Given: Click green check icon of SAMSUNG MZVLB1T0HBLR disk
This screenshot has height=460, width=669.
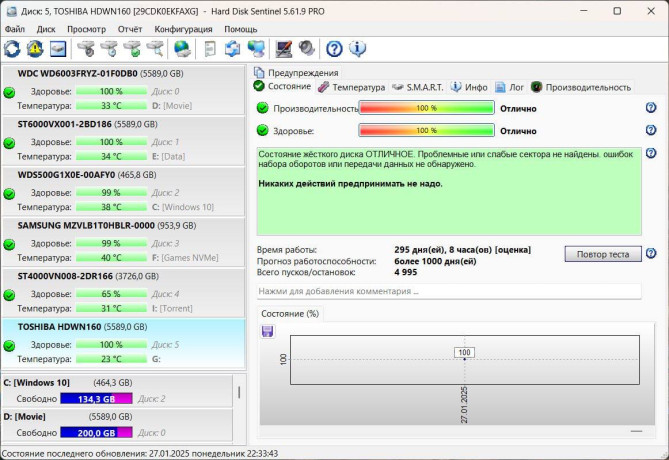Looking at the screenshot, I should [x=9, y=245].
